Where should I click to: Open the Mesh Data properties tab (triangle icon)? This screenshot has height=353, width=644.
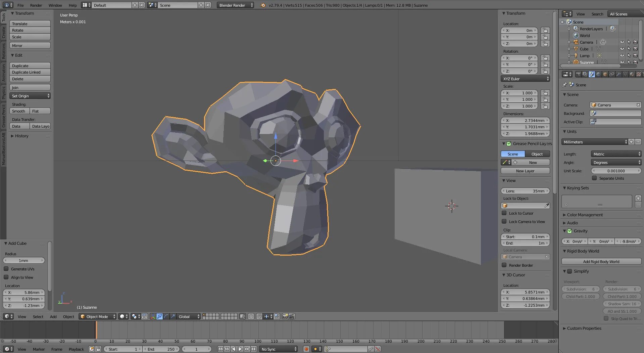point(625,74)
